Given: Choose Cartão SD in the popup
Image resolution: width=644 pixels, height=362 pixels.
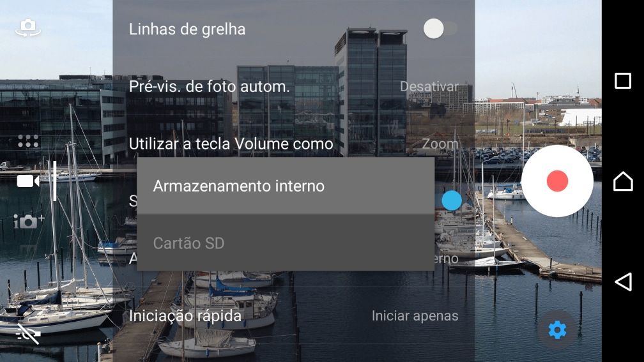Looking at the screenshot, I should [x=286, y=243].
